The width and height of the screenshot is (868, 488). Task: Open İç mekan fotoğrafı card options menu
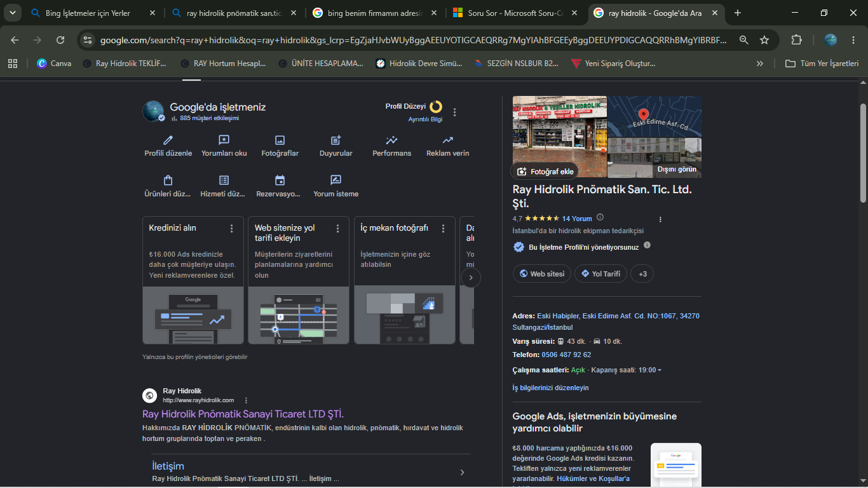(x=444, y=229)
